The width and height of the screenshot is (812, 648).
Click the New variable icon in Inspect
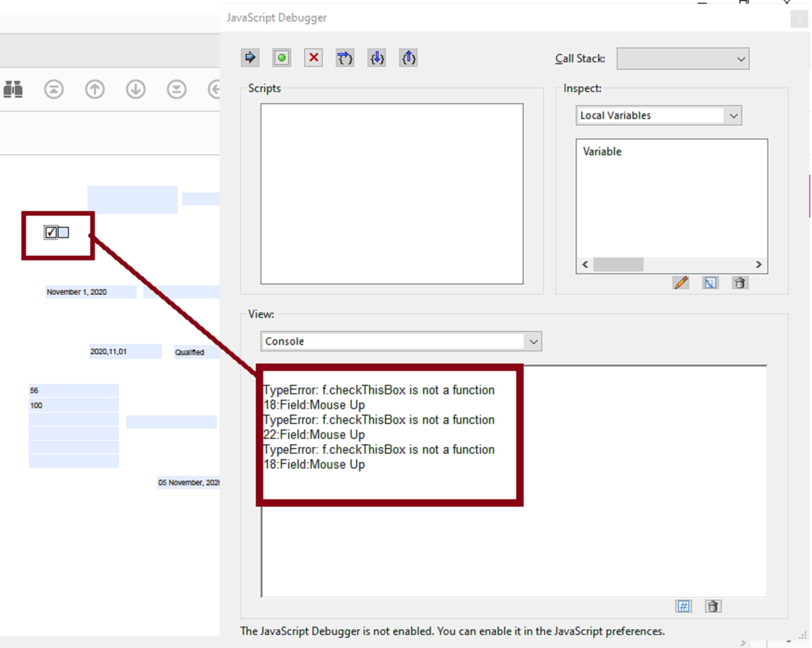710,283
